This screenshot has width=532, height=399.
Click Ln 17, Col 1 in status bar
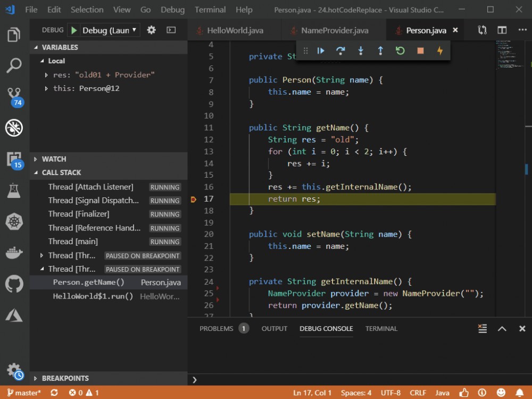[x=312, y=393]
